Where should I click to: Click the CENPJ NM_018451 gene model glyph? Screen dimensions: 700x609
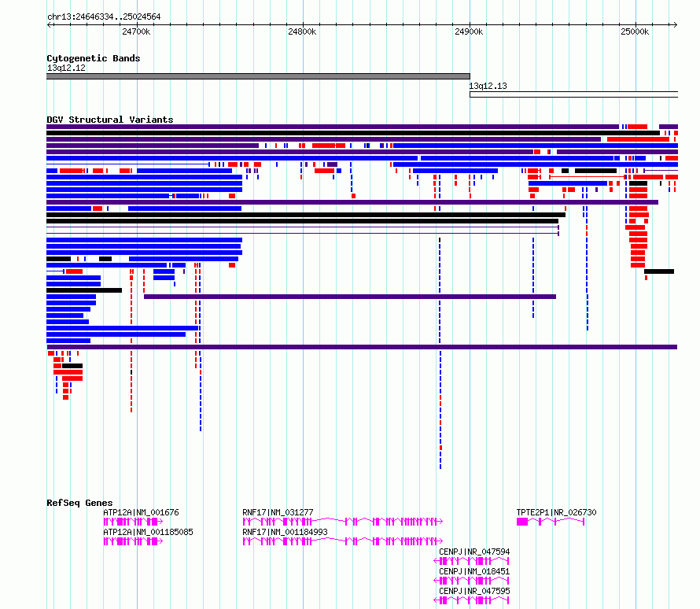click(471, 581)
